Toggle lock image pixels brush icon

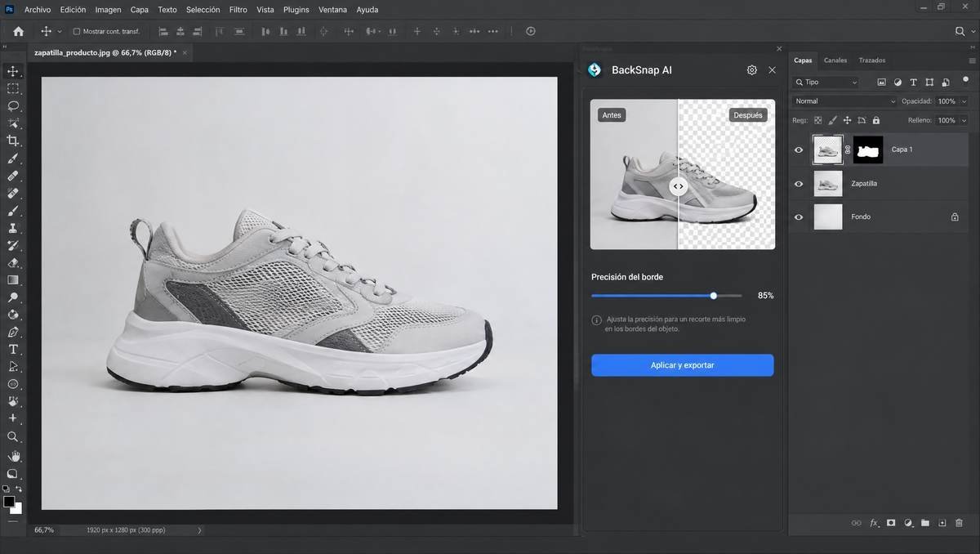pos(832,120)
